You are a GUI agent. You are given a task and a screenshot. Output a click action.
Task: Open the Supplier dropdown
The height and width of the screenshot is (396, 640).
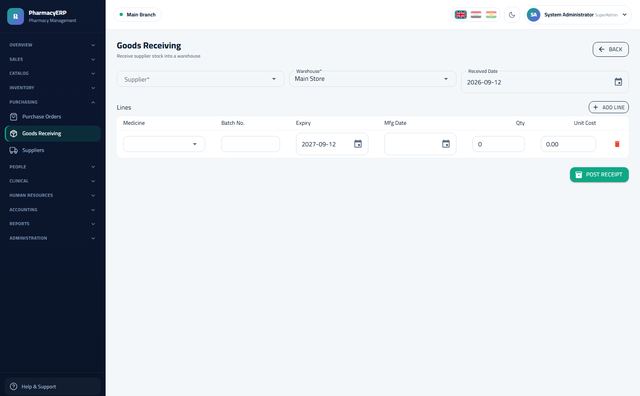[200, 79]
